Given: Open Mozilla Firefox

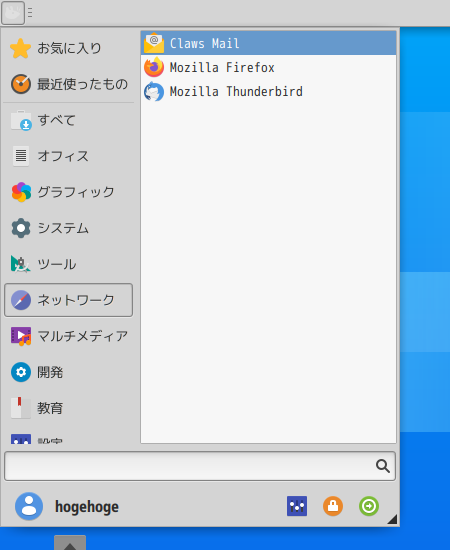Looking at the screenshot, I should click(x=268, y=67).
